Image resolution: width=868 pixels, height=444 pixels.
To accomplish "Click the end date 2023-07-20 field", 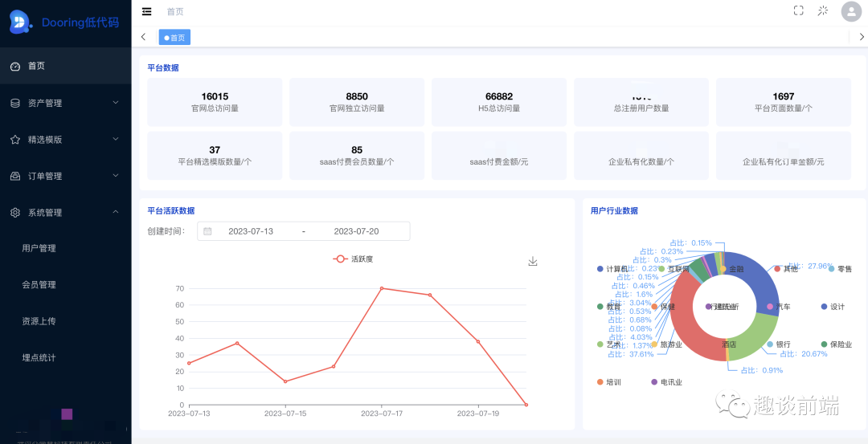I will [x=357, y=231].
